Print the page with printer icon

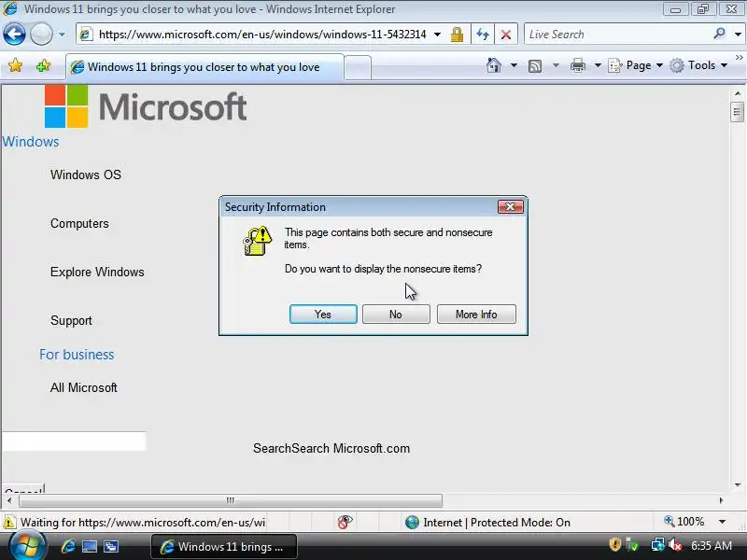[x=578, y=65]
